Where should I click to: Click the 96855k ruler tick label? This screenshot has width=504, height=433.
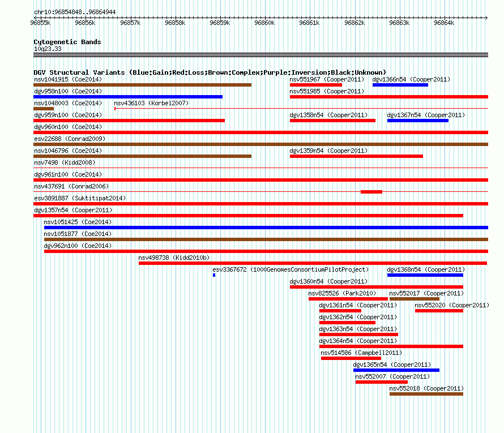coord(40,23)
